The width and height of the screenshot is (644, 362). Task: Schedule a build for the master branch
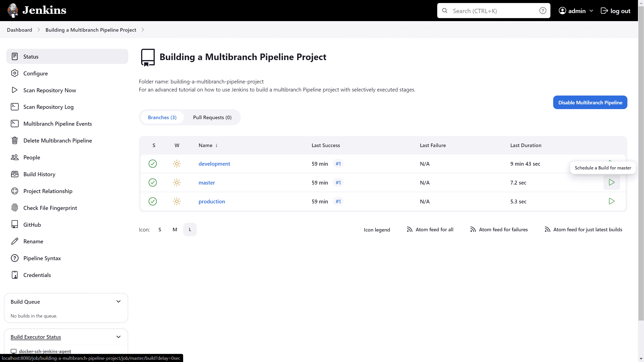[612, 183]
